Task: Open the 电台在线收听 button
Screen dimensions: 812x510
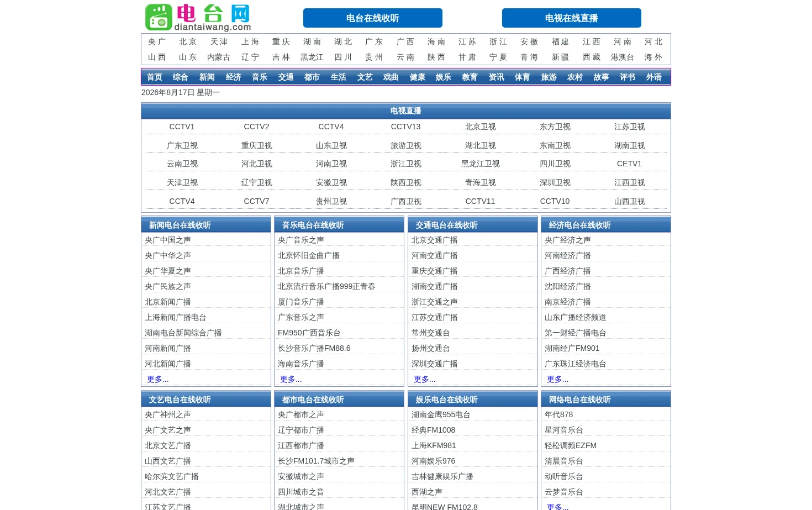Action: pyautogui.click(x=373, y=18)
